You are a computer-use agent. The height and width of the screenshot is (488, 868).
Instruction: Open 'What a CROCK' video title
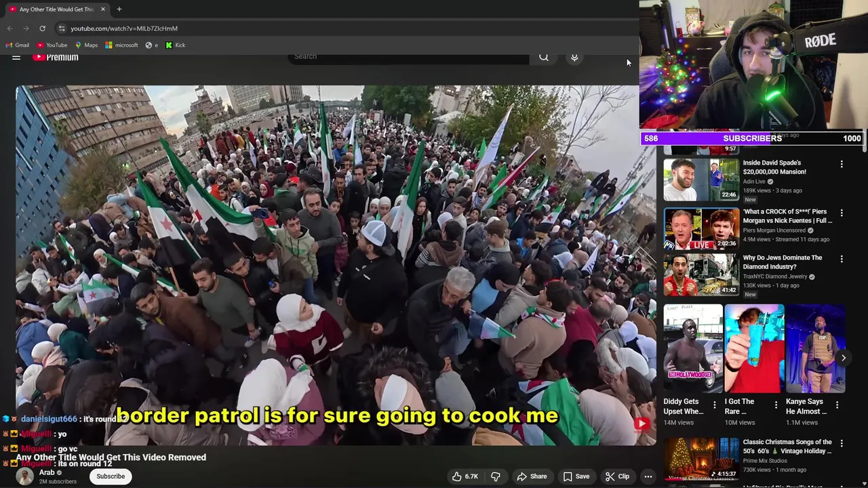[787, 216]
